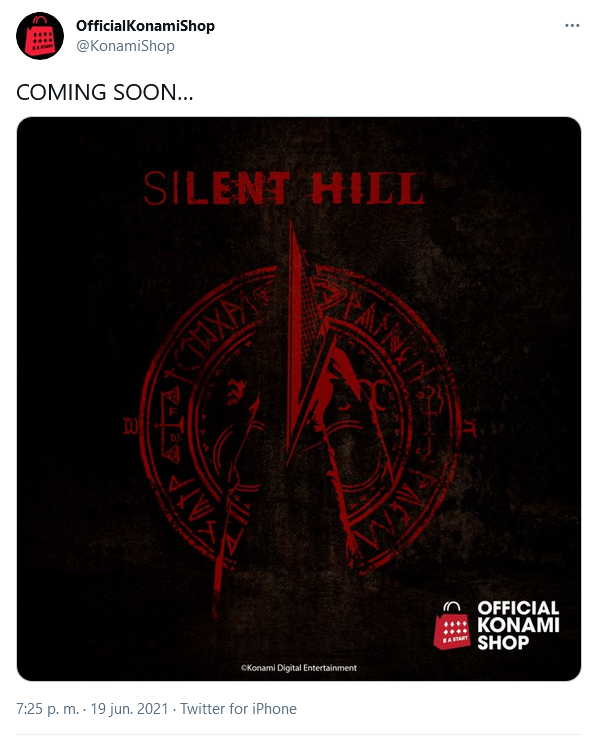The height and width of the screenshot is (736, 598).
Task: Click the OFFICIAL KONAMI SHOP text in image
Action: pyautogui.click(x=518, y=625)
